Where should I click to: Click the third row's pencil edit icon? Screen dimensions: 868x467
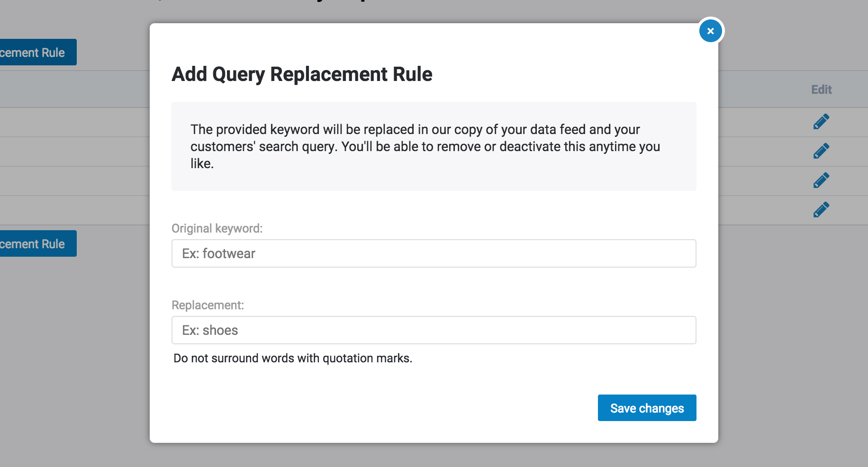[x=821, y=180]
